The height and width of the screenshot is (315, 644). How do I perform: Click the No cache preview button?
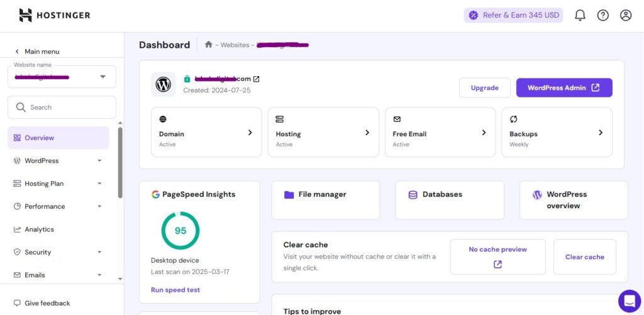pyautogui.click(x=498, y=257)
